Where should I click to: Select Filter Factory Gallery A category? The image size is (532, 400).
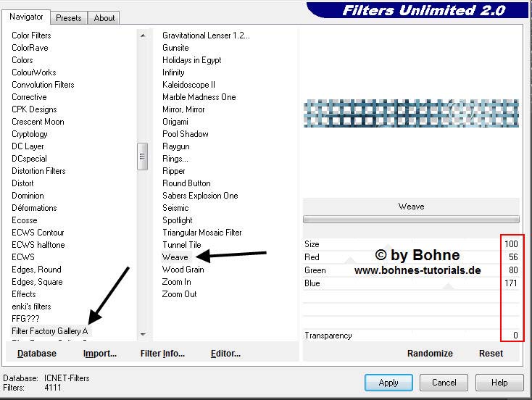[49, 331]
